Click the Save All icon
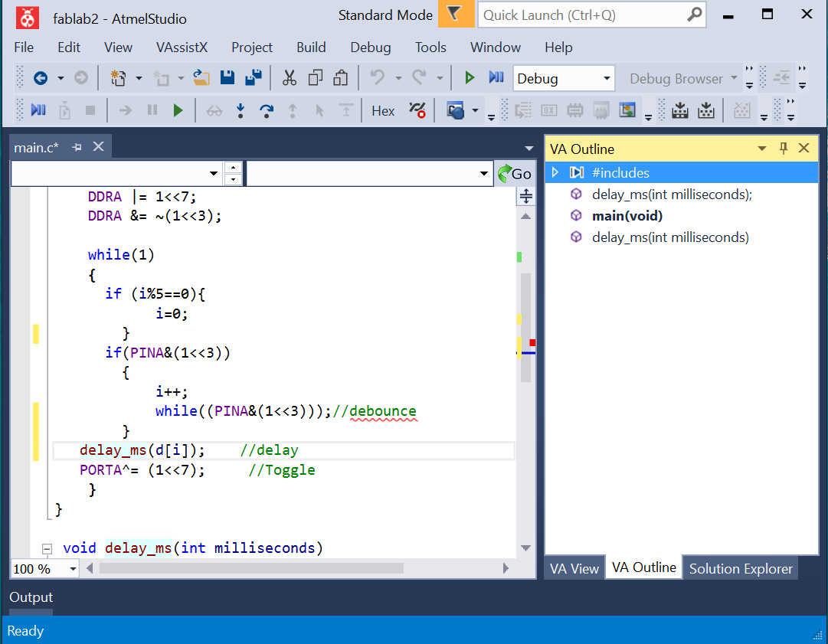The height and width of the screenshot is (644, 828). pos(254,77)
